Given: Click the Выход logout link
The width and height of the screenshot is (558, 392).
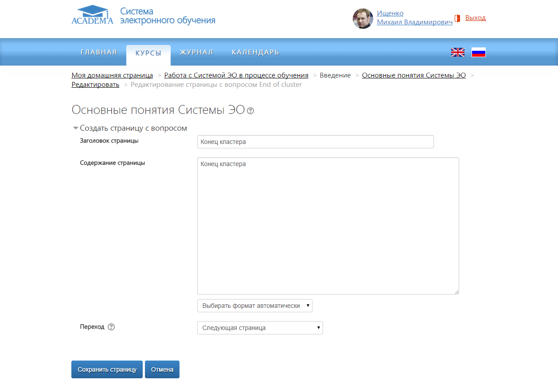Looking at the screenshot, I should click(x=475, y=18).
